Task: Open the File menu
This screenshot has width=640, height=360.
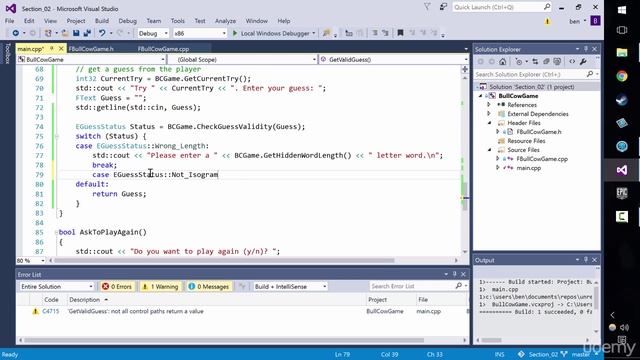Action: 9,21
